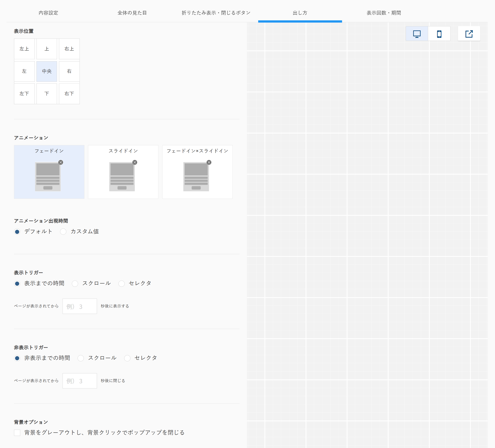Image resolution: width=495 pixels, height=448 pixels.
Task: Open the 折りたたみ表示・閉じるボタン tab
Action: click(x=216, y=13)
